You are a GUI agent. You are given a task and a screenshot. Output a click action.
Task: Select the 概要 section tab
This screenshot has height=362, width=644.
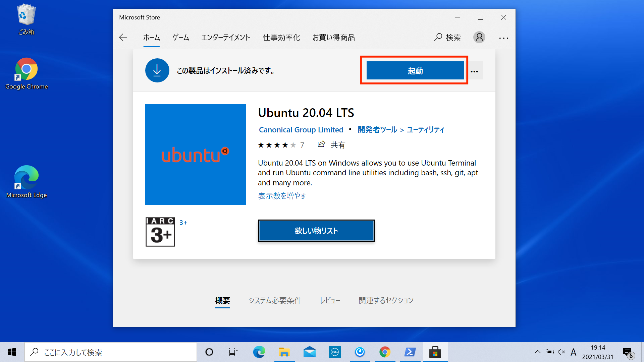point(222,301)
